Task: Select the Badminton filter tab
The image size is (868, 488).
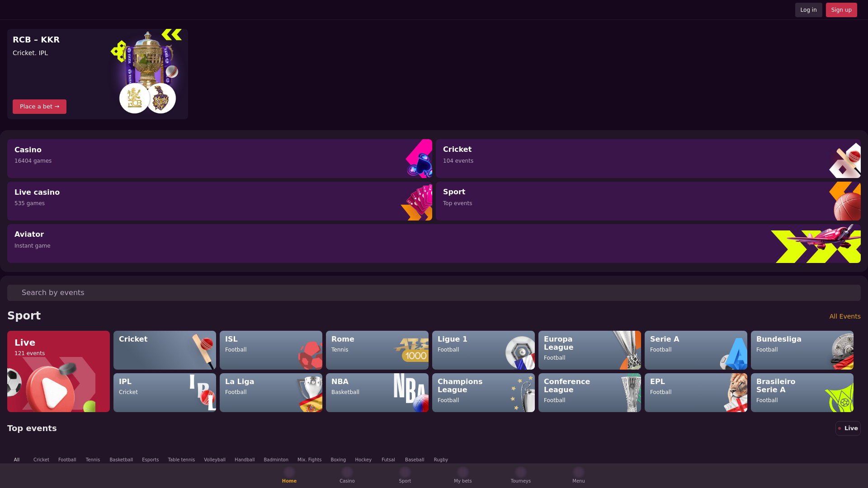Action: (x=276, y=460)
